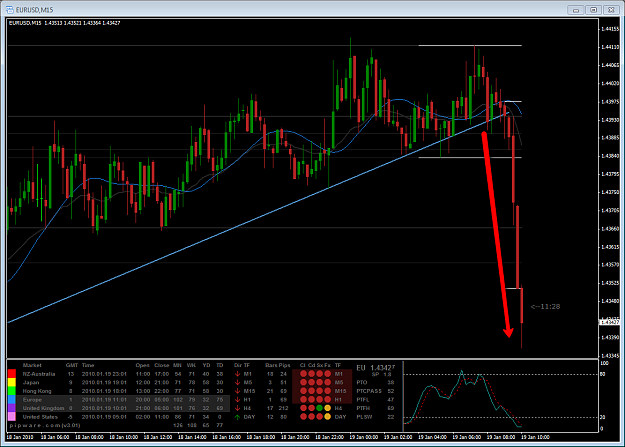Click the 1.44155 price axis label
Viewport: 625px width, 447px height.
coord(610,29)
